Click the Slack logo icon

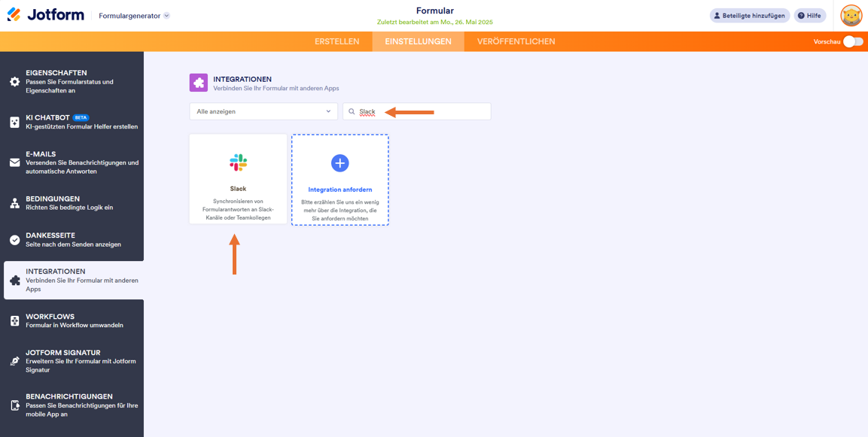click(x=238, y=162)
